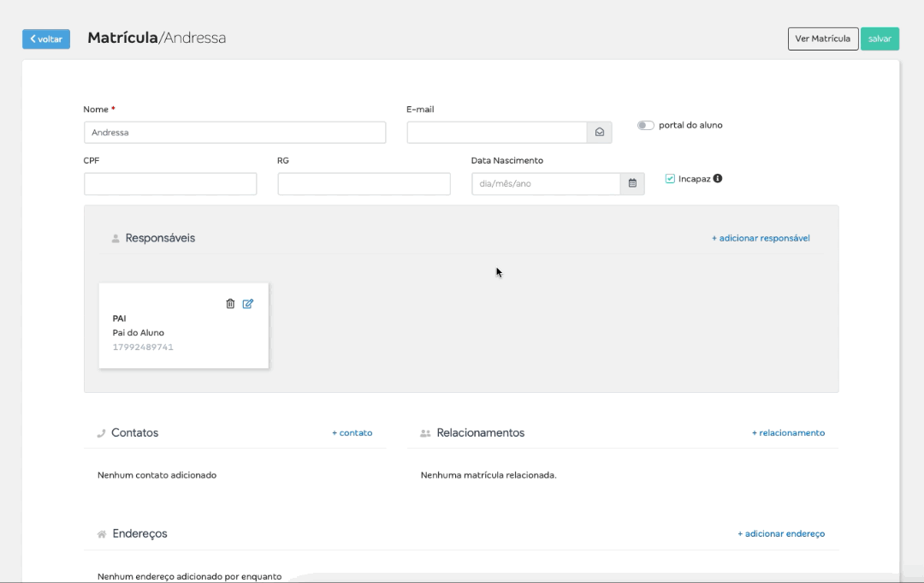Toggle the portal do aluno switch

(x=645, y=125)
